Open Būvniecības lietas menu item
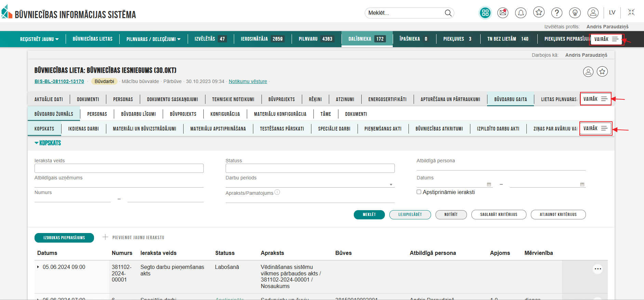 (x=93, y=39)
